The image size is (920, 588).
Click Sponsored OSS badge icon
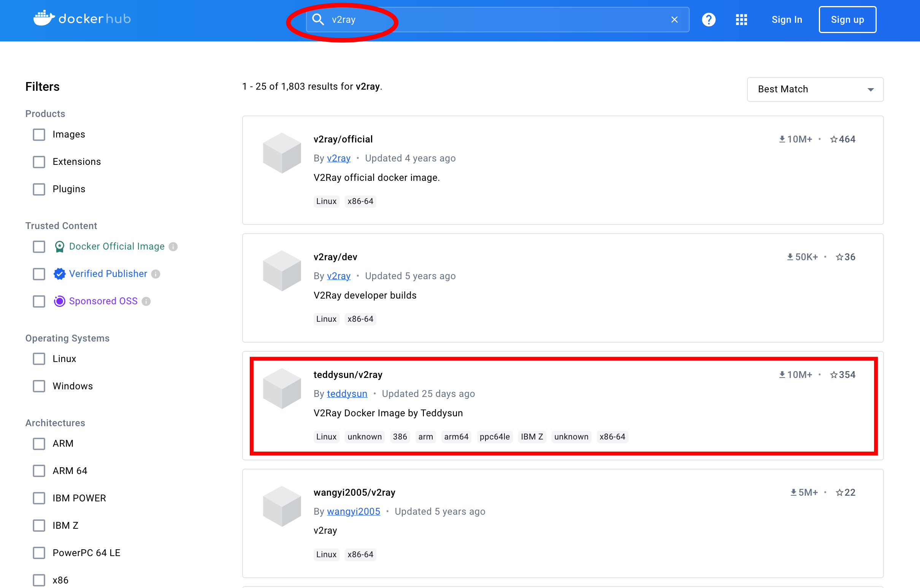tap(59, 302)
